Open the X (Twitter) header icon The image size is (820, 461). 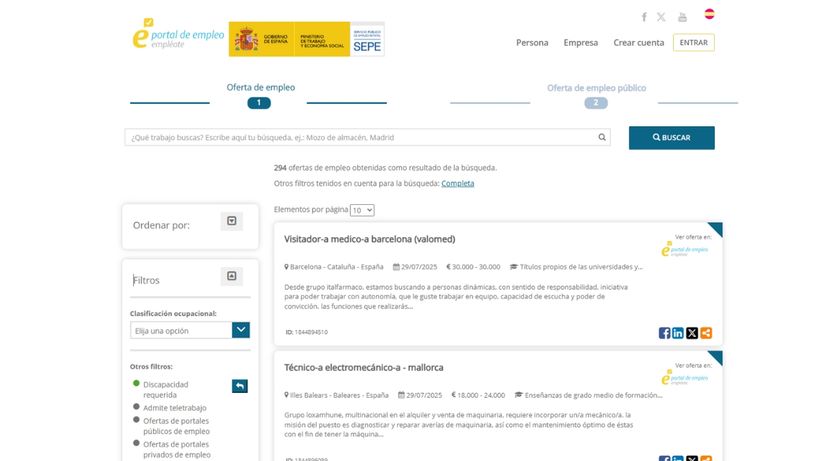(x=661, y=17)
